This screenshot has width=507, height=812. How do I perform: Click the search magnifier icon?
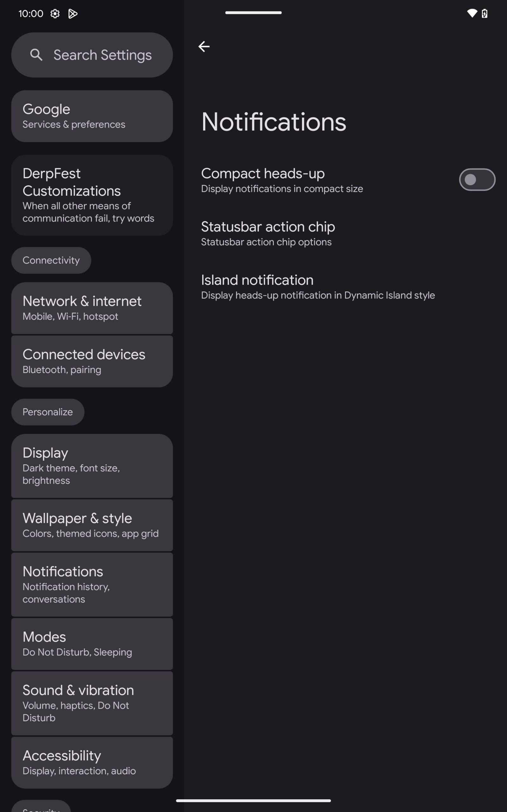[36, 55]
